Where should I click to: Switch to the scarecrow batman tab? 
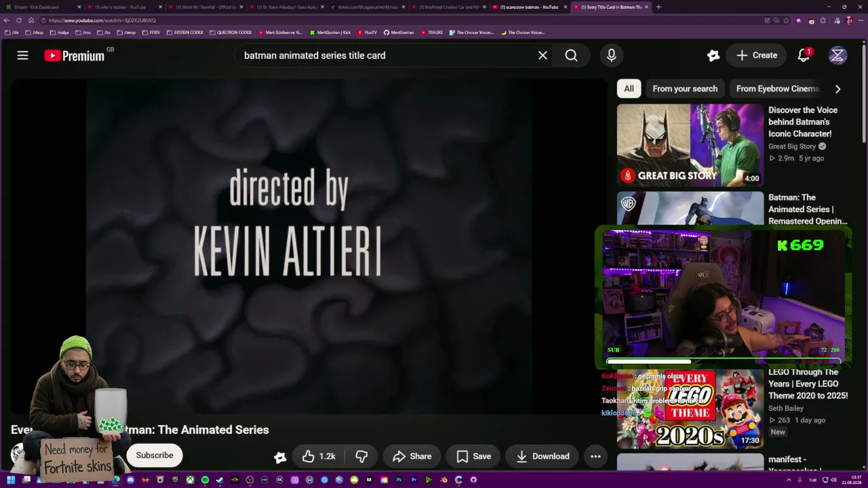(x=530, y=7)
